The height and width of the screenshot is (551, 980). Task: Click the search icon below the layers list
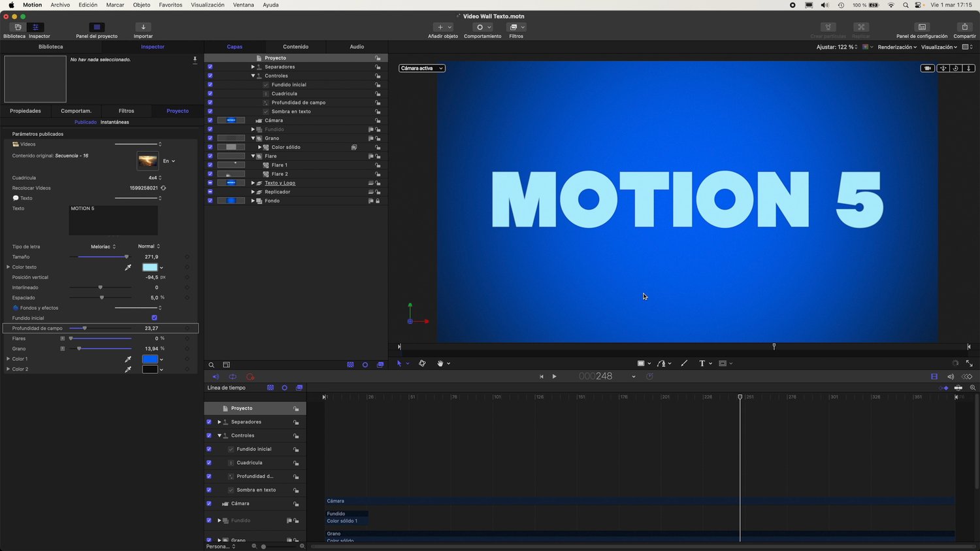tap(212, 365)
